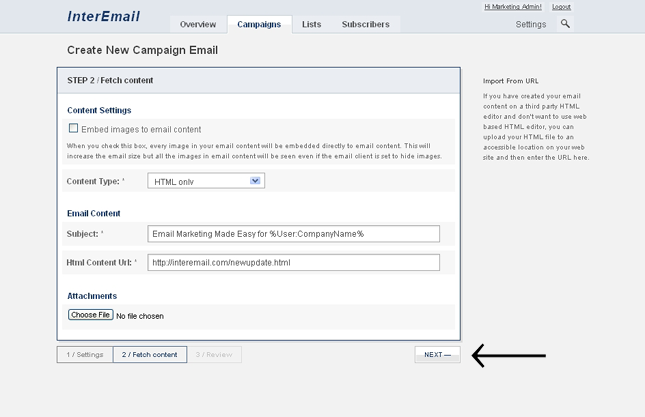The image size is (645, 417).
Task: Select the Campaigns tab
Action: click(259, 24)
